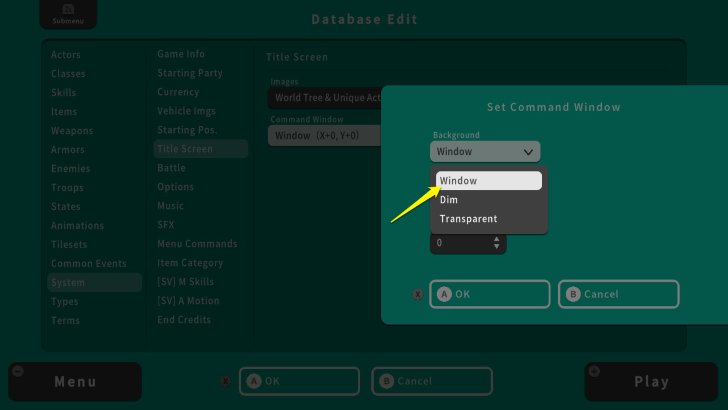The image size is (728, 410).
Task: Click the circled A icon in dialog OK
Action: (x=445, y=295)
